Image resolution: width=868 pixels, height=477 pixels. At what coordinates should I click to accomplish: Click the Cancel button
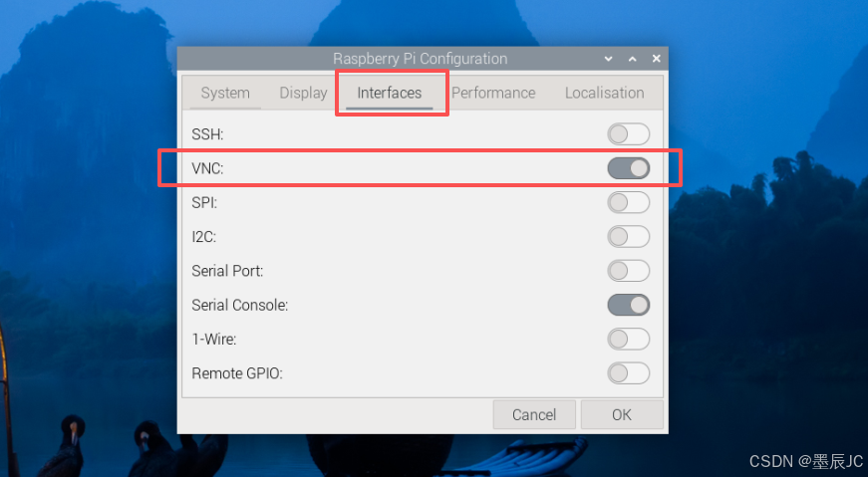(534, 415)
